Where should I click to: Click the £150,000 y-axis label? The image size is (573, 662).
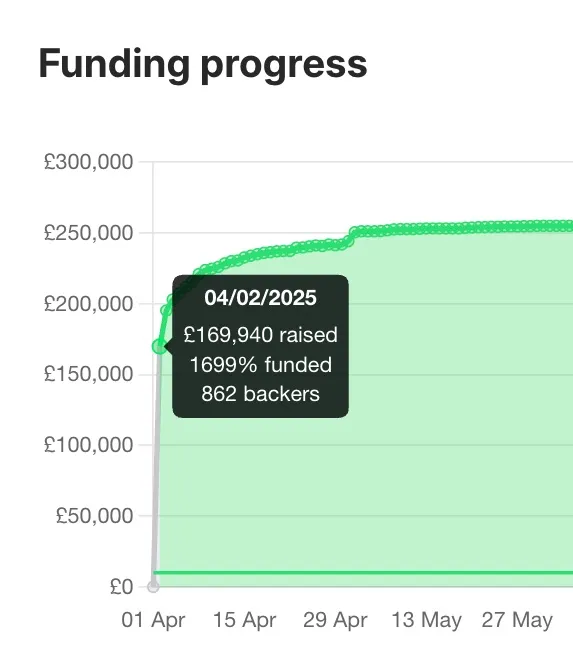(x=89, y=374)
